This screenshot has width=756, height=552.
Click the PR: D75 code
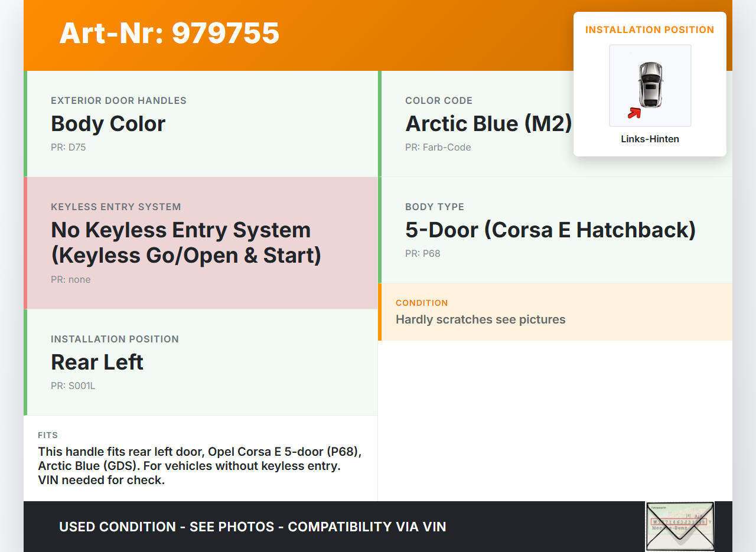click(x=69, y=148)
